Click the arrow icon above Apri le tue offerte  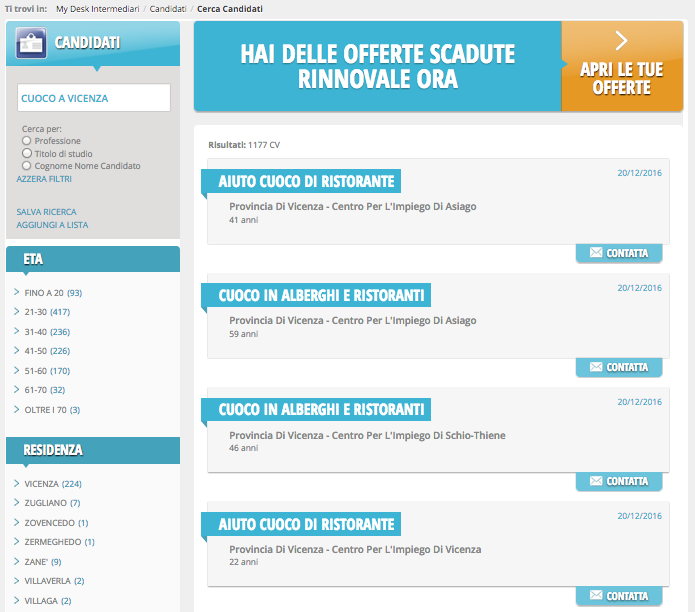621,41
